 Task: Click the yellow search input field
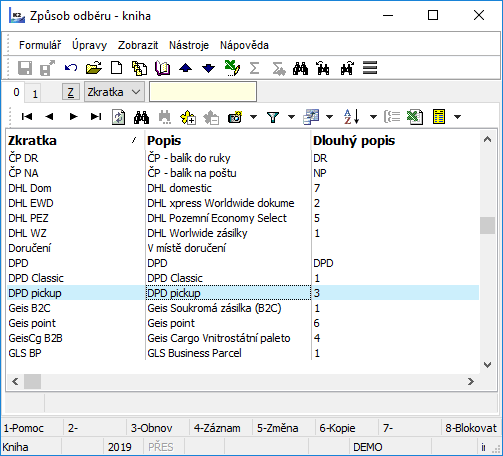[x=203, y=92]
